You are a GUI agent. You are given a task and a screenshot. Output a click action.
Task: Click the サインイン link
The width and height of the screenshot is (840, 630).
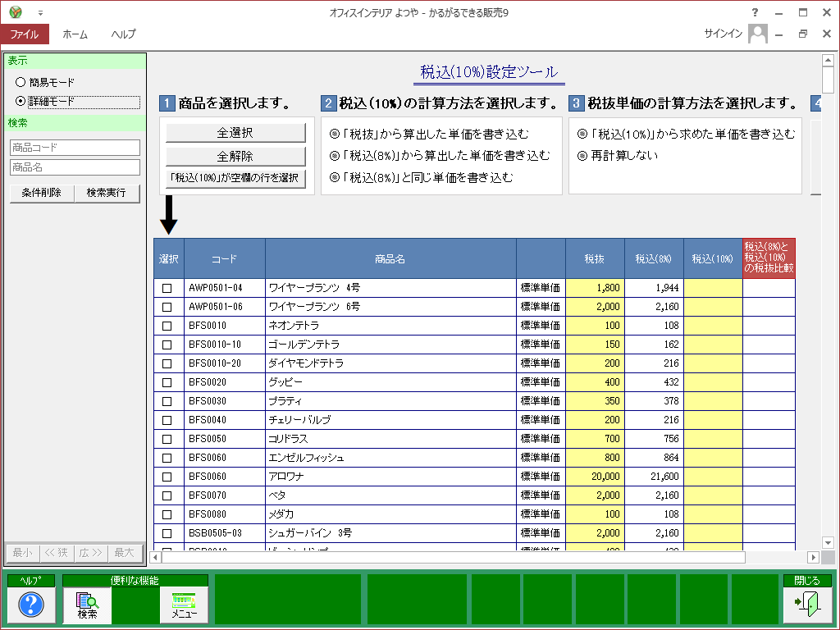click(724, 33)
